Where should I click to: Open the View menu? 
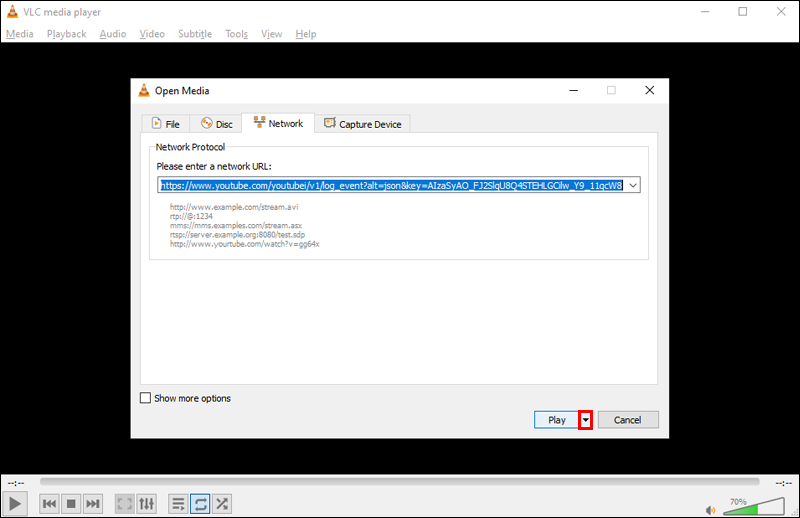(271, 34)
